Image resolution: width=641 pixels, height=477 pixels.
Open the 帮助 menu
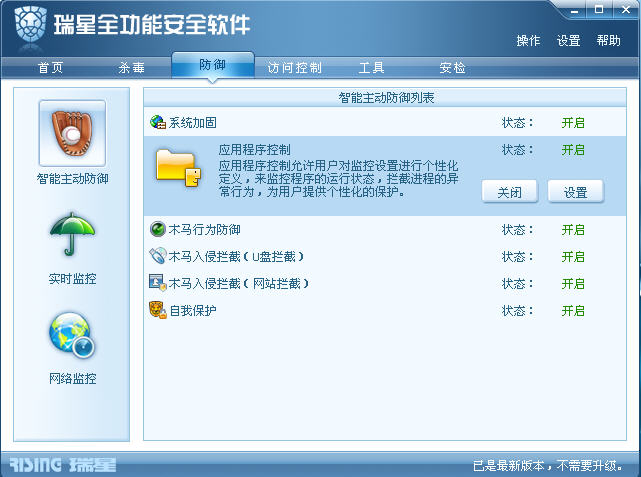click(608, 40)
